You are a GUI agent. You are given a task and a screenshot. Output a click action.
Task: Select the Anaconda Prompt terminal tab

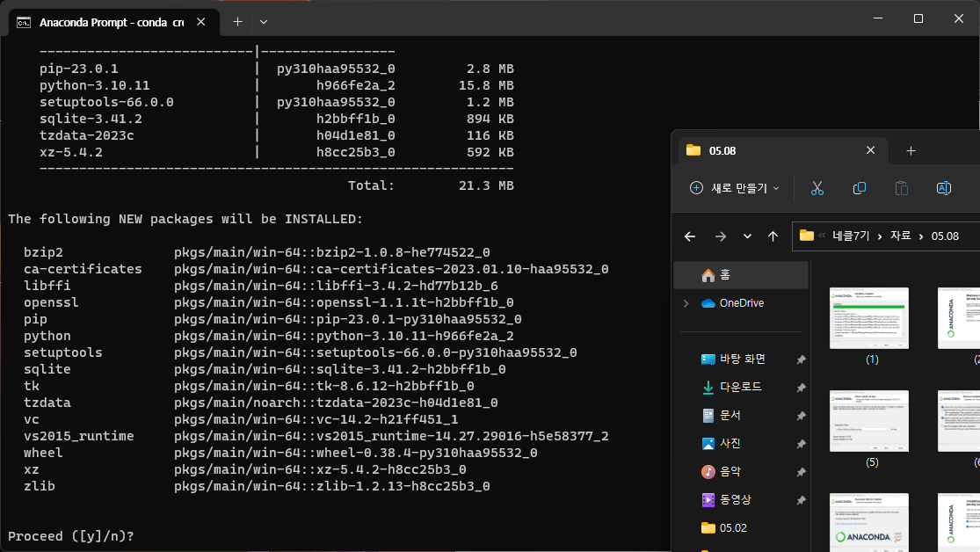click(x=113, y=23)
